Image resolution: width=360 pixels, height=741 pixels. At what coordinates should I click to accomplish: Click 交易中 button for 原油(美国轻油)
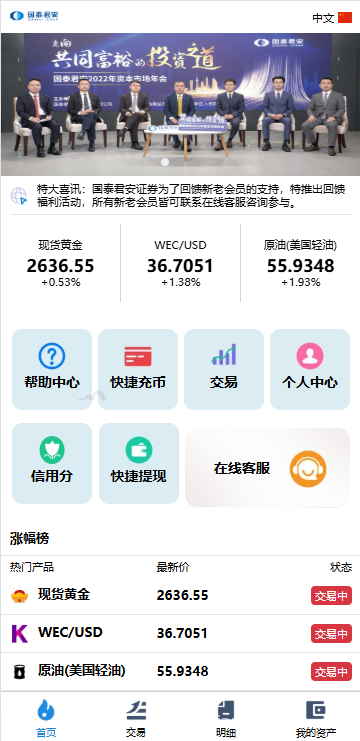[x=331, y=671]
